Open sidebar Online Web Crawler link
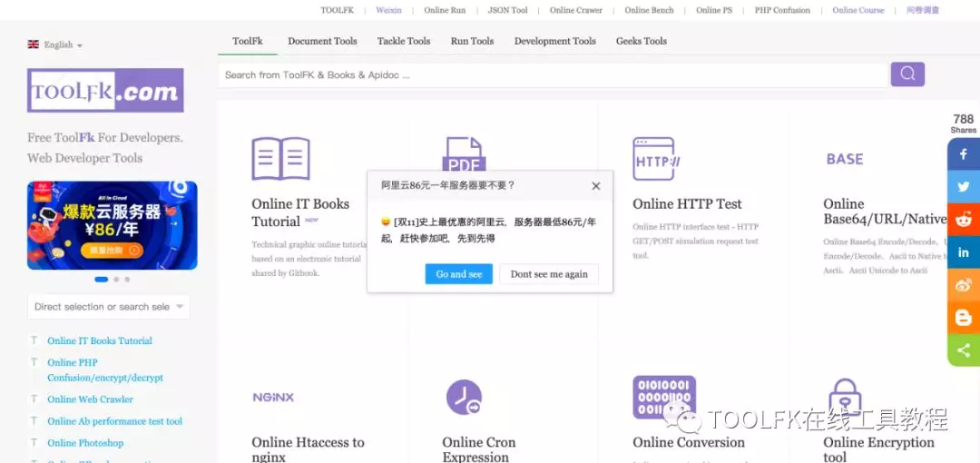 tap(90, 399)
